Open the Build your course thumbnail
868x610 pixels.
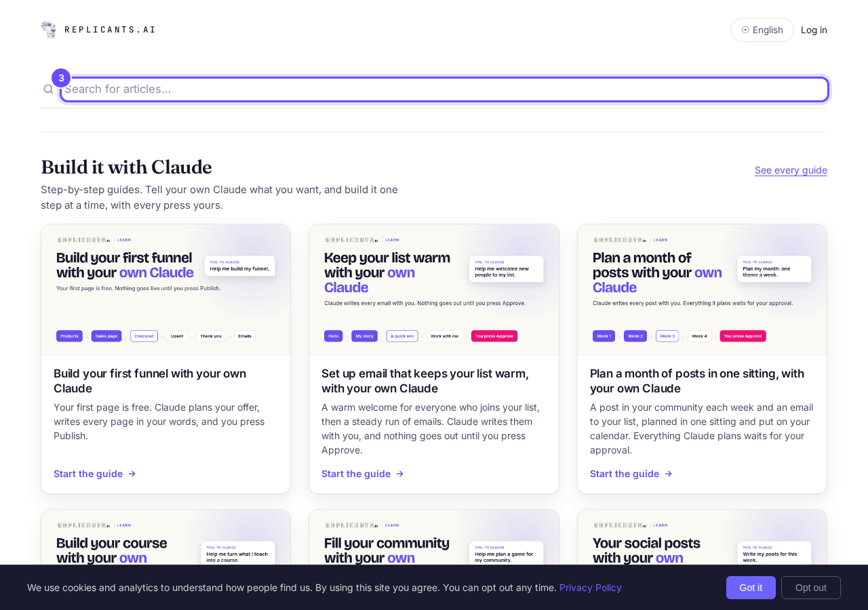166,537
